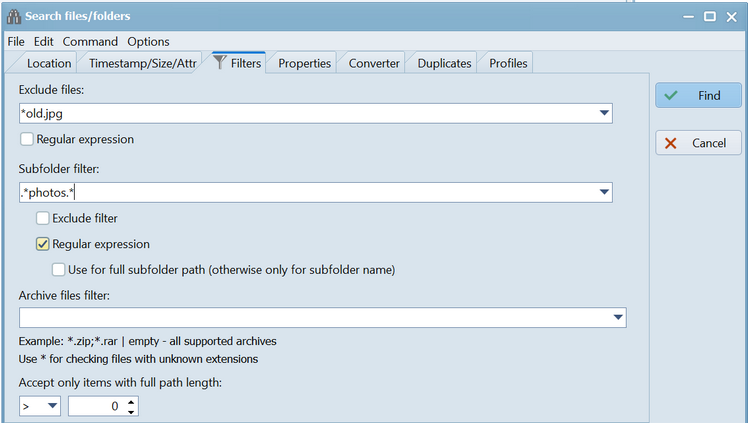Open the Command menu
The image size is (748, 423).
pyautogui.click(x=90, y=41)
